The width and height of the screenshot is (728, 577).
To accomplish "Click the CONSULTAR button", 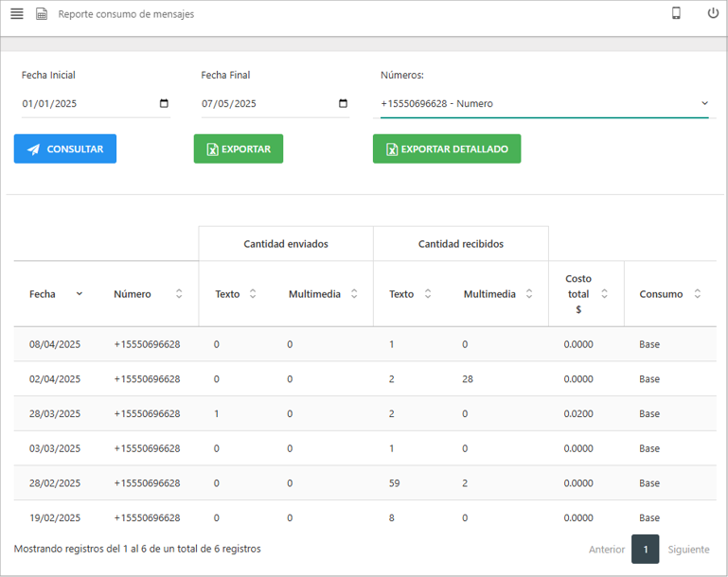I will pos(65,149).
